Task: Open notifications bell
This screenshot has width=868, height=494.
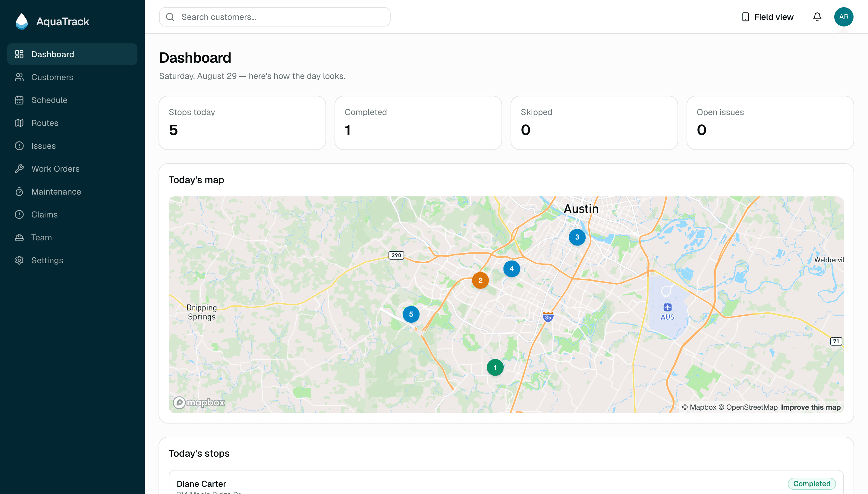Action: click(x=817, y=17)
